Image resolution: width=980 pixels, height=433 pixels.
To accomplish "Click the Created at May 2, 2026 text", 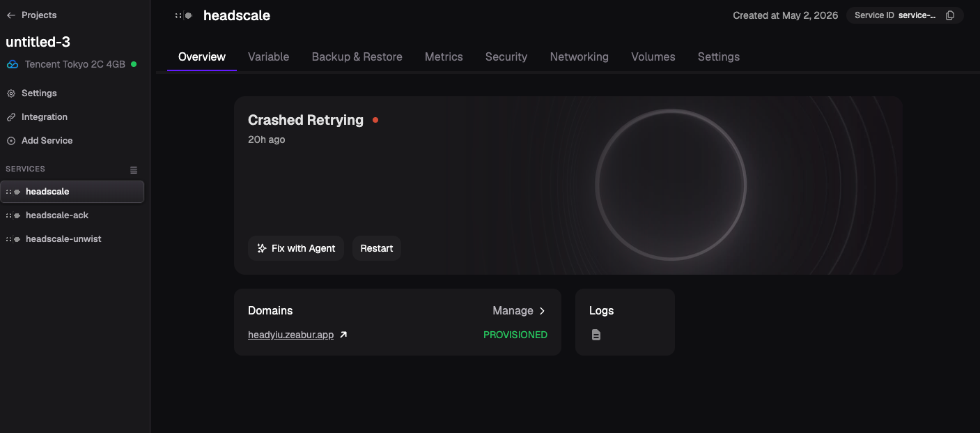I will (x=786, y=15).
